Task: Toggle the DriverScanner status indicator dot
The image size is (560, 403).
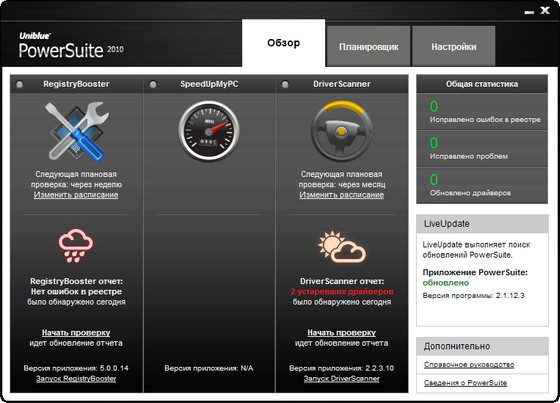Action: (285, 84)
